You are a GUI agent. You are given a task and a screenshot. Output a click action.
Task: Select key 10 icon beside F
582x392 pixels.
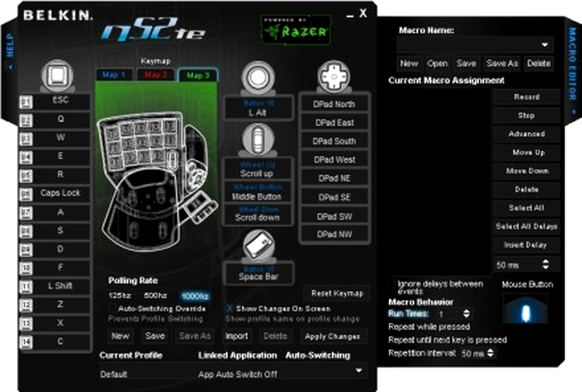[x=26, y=269]
